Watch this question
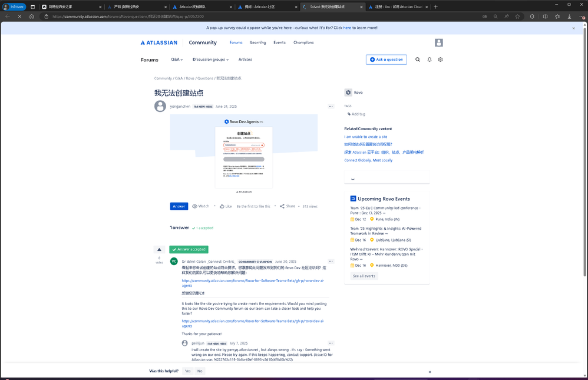 pos(201,206)
